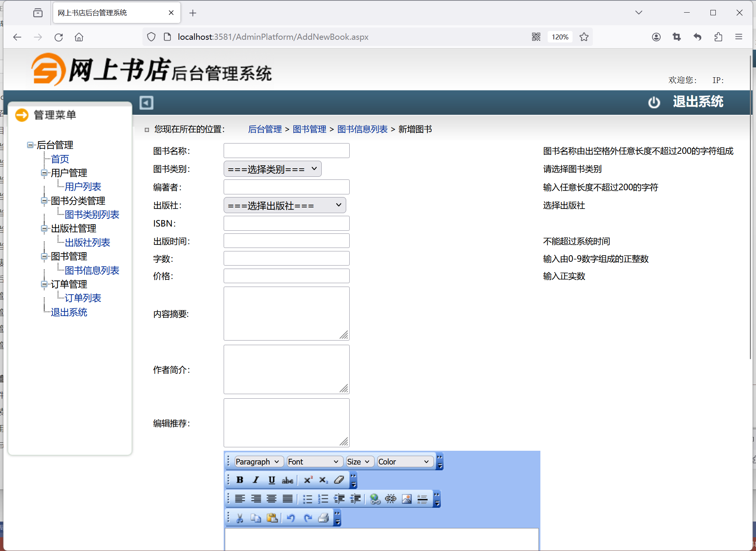Open the 图书类别 category dropdown
The height and width of the screenshot is (551, 756).
point(272,169)
